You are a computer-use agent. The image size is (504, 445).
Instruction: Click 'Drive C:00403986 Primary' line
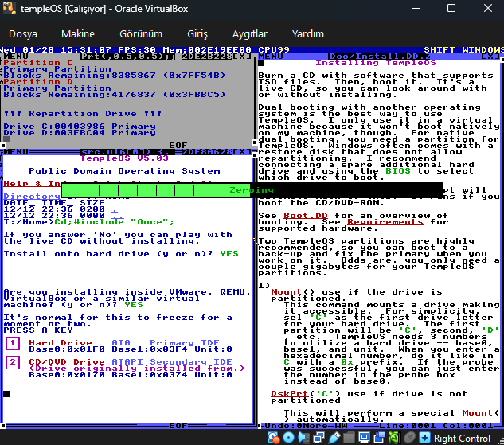tap(80, 127)
